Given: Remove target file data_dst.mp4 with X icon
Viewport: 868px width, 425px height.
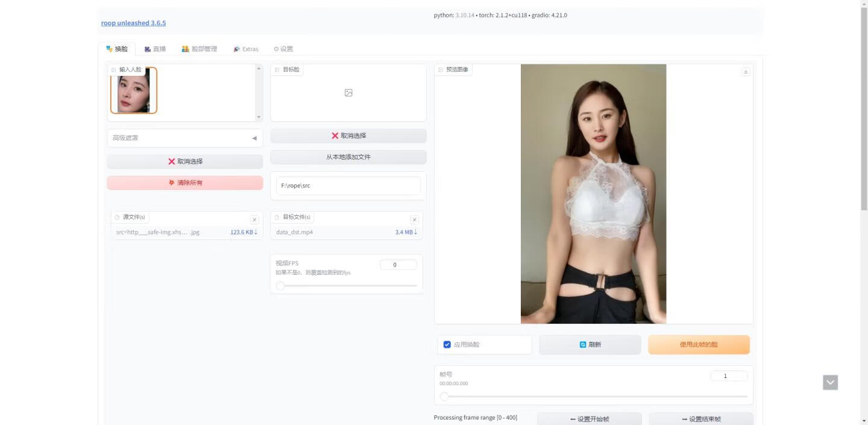Looking at the screenshot, I should (414, 220).
